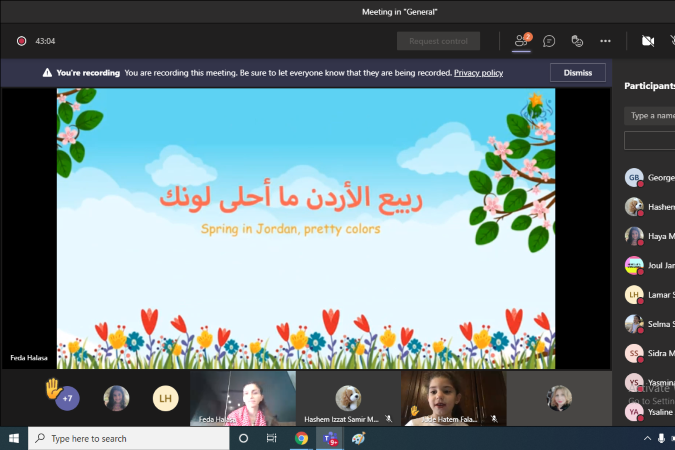Click the red recording indicator
The height and width of the screenshot is (450, 675).
(x=21, y=41)
